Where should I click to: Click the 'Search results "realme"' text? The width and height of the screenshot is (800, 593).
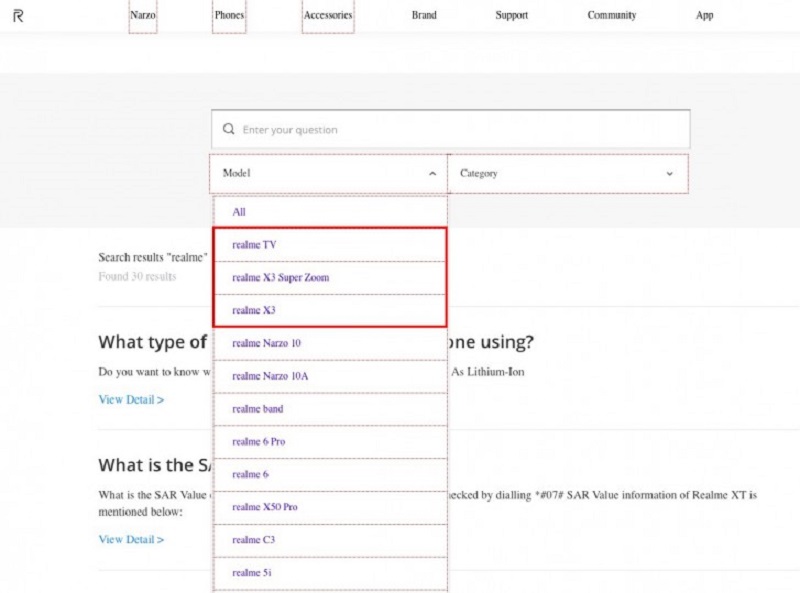[x=153, y=257]
